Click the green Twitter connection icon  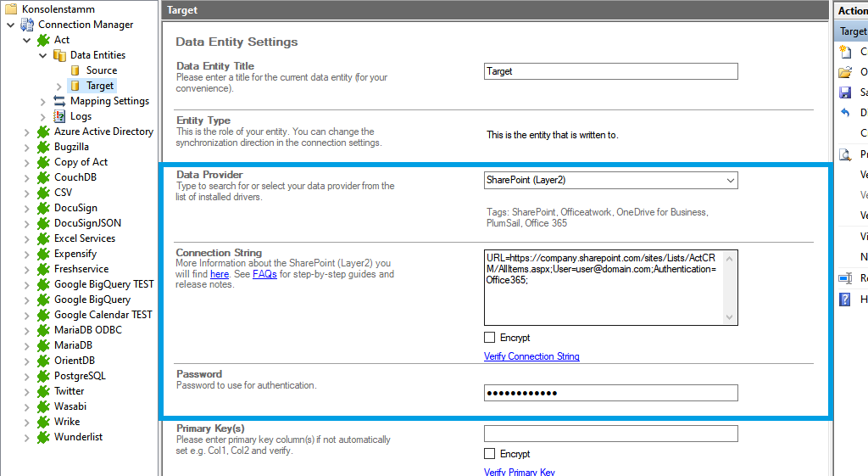click(43, 391)
